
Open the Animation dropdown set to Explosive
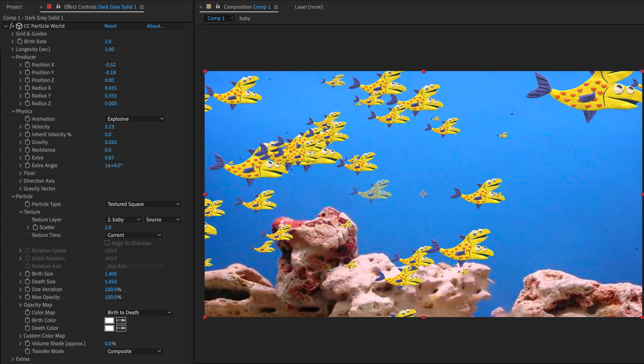pos(135,119)
